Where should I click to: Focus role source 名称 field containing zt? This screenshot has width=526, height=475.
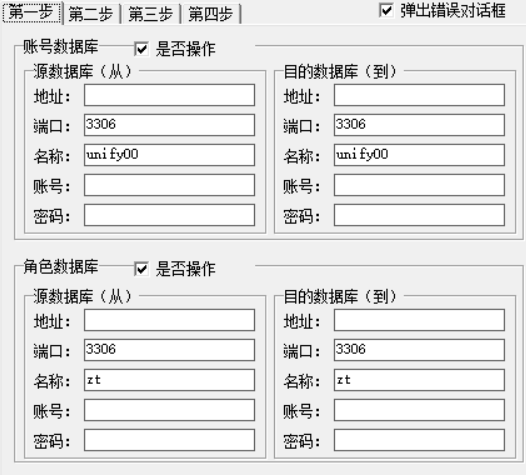[169, 380]
